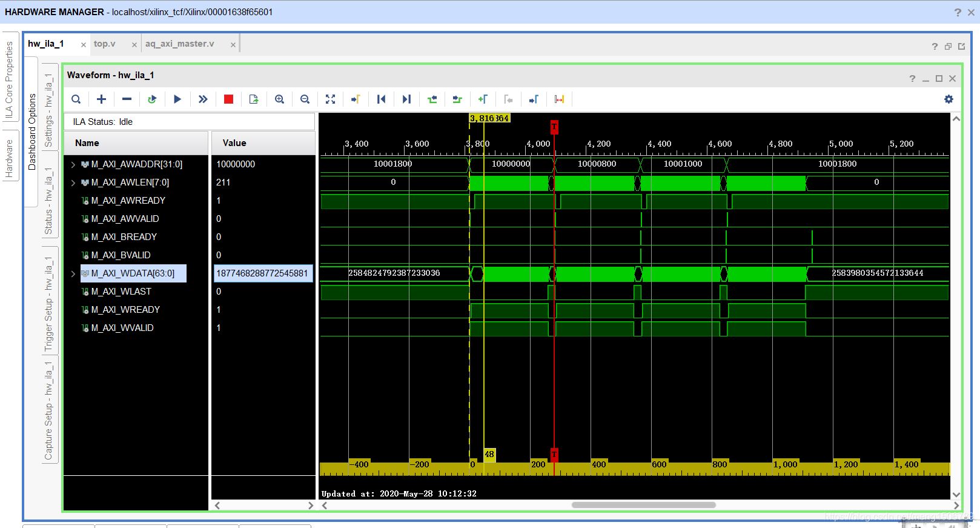The height and width of the screenshot is (528, 980).
Task: Click trigger marker T at top of waveform
Action: pos(554,127)
